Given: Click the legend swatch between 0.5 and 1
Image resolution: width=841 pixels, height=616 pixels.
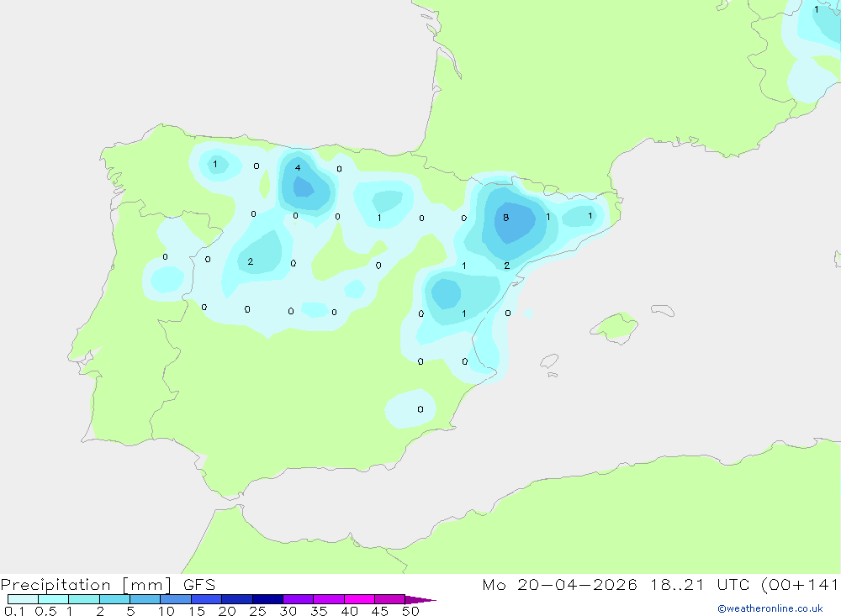Looking at the screenshot, I should coord(54,599).
